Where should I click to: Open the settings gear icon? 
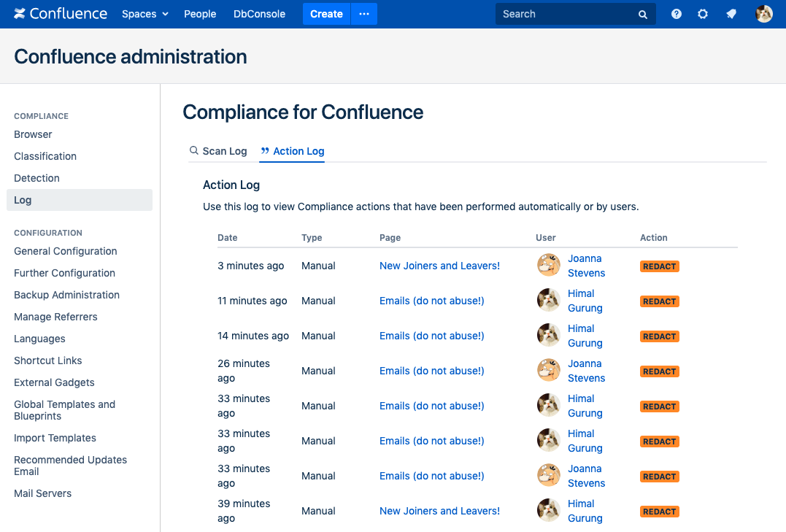703,14
